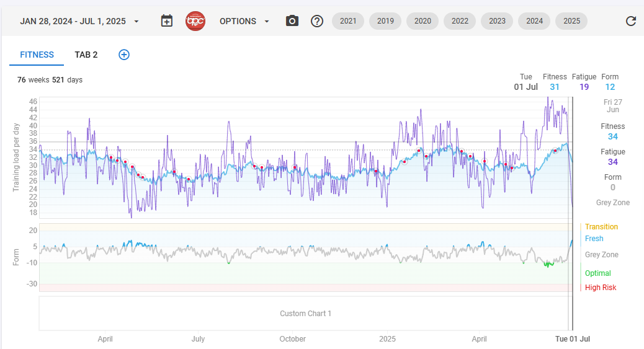Click the 2025 x-axis label
This screenshot has height=349, width=644.
(387, 339)
